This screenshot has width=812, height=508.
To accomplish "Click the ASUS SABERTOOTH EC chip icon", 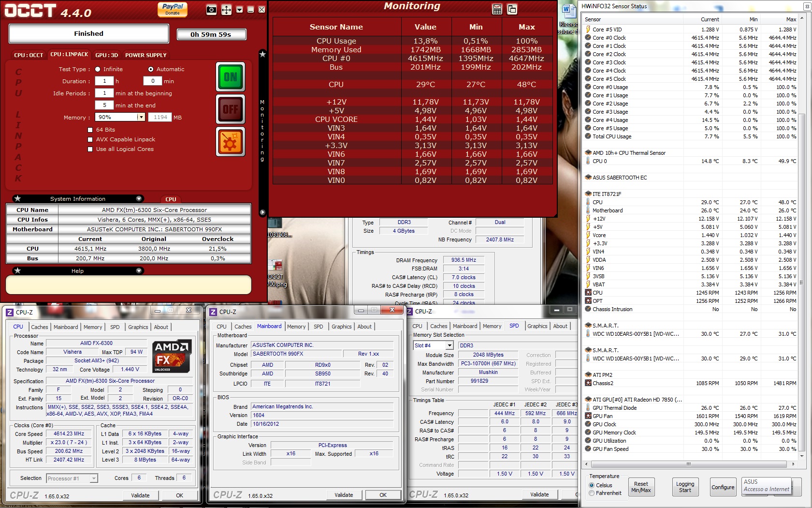I will (588, 178).
